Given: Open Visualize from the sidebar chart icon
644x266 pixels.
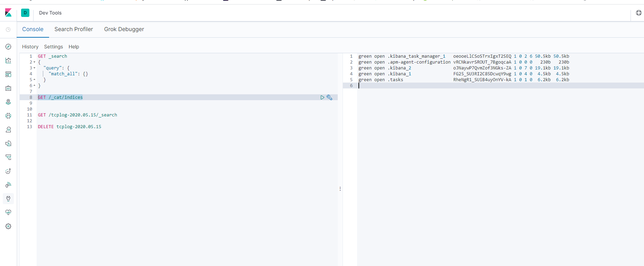Looking at the screenshot, I should coord(8,60).
